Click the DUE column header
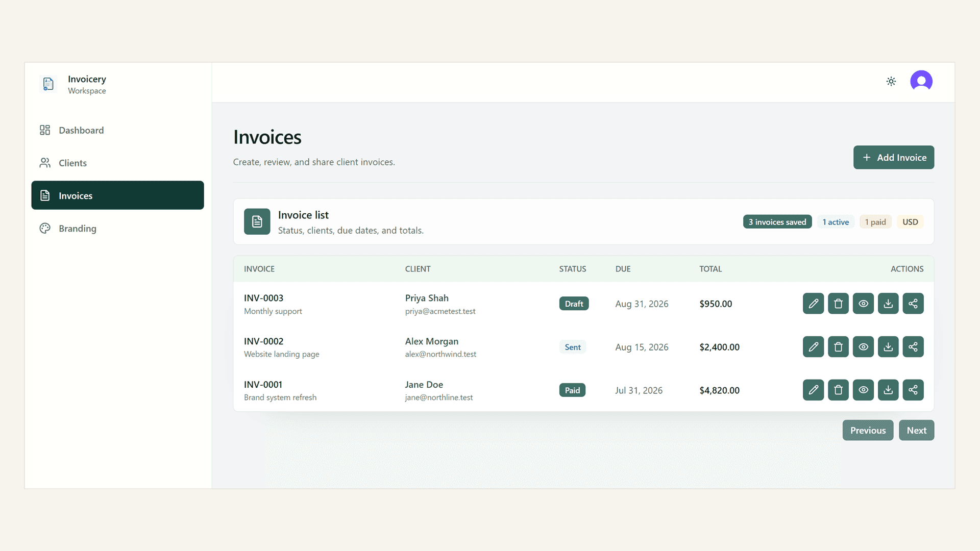The image size is (980, 551). [623, 269]
